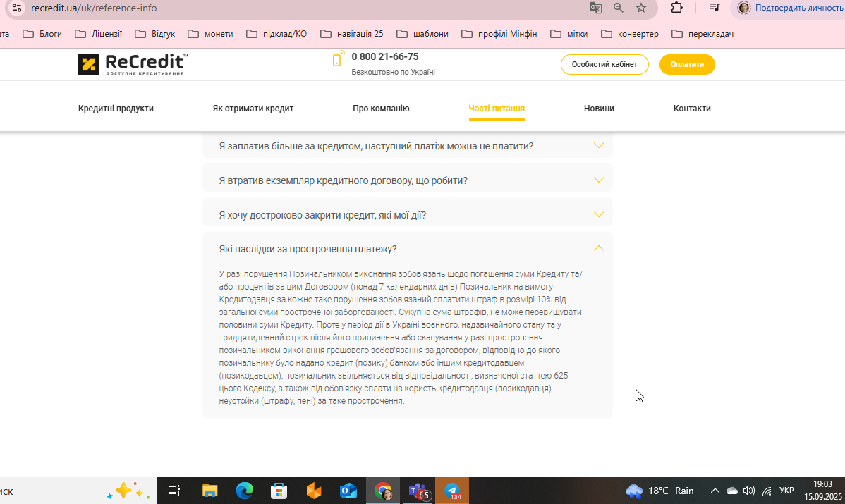Click the yellow phone icon
Screen dimensions: 845x504
pos(338,58)
